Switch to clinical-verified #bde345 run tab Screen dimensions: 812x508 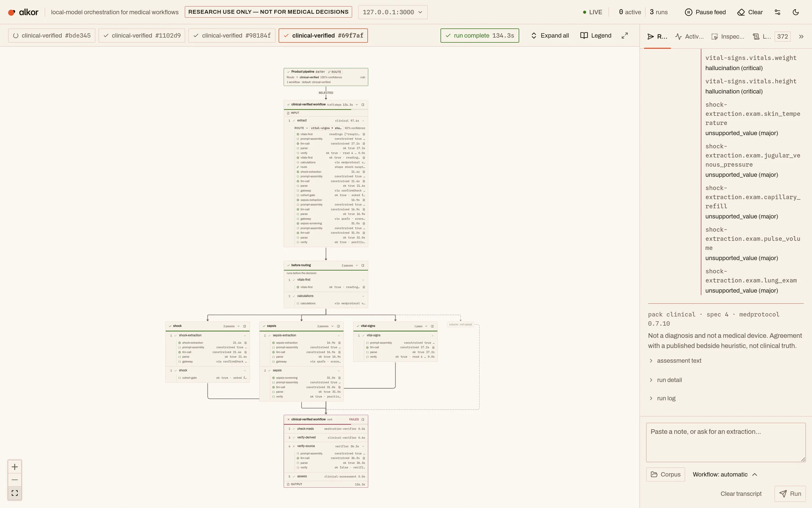tap(52, 36)
